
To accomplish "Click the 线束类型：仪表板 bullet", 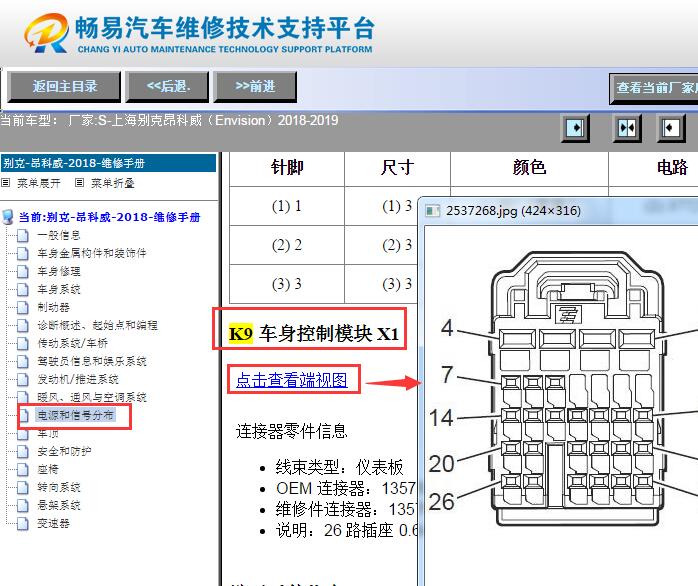I will [x=339, y=467].
